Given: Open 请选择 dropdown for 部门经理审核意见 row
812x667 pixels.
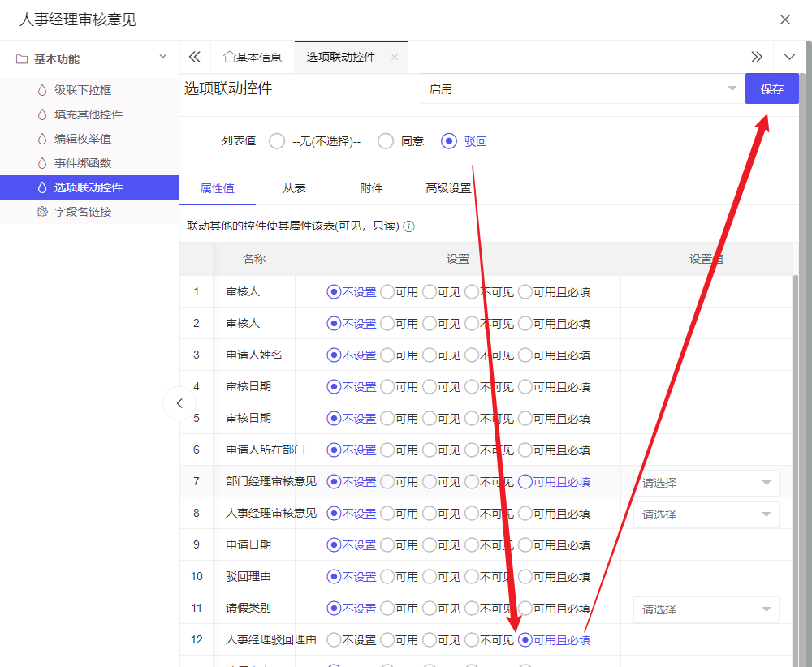Looking at the screenshot, I should coord(705,483).
